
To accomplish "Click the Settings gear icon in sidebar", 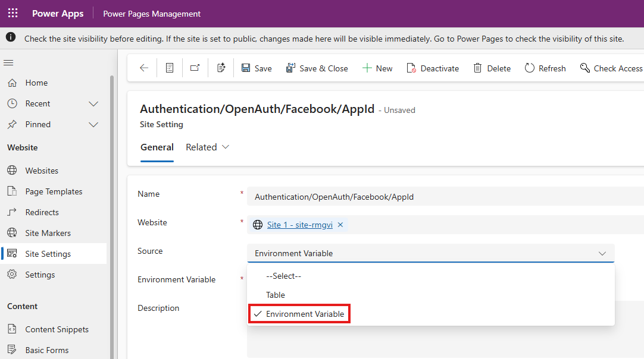I will click(12, 275).
